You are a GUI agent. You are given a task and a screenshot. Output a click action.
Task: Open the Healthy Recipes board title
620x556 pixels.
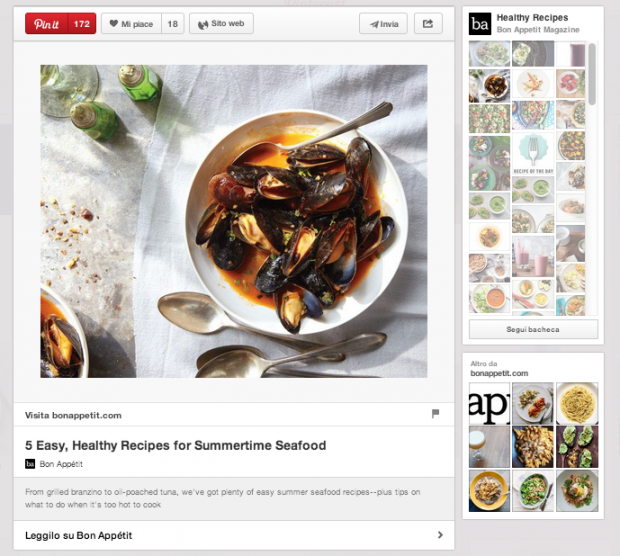(x=532, y=18)
